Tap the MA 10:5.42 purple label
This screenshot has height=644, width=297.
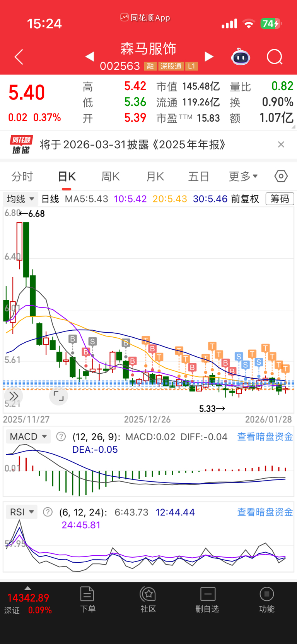click(x=130, y=199)
